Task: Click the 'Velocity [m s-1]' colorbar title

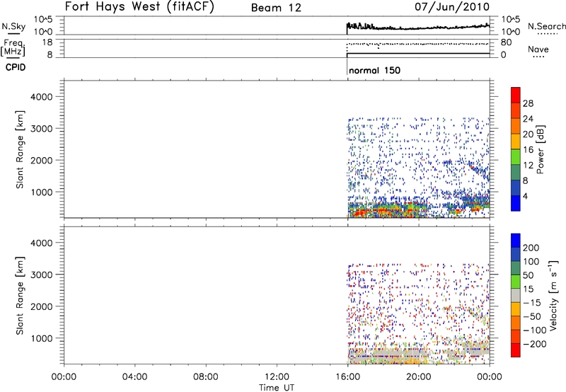Action: click(553, 295)
